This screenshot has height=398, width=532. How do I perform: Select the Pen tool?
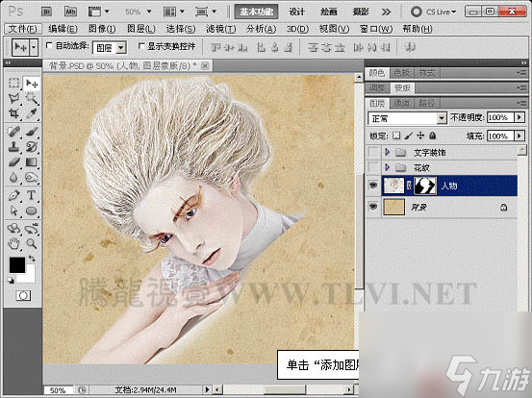click(x=13, y=195)
